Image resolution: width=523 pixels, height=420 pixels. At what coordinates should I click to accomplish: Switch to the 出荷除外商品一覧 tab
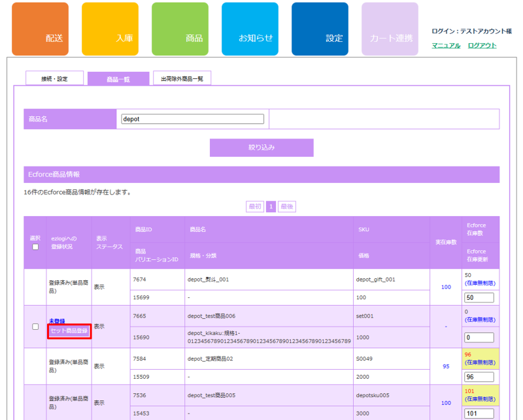tap(182, 78)
